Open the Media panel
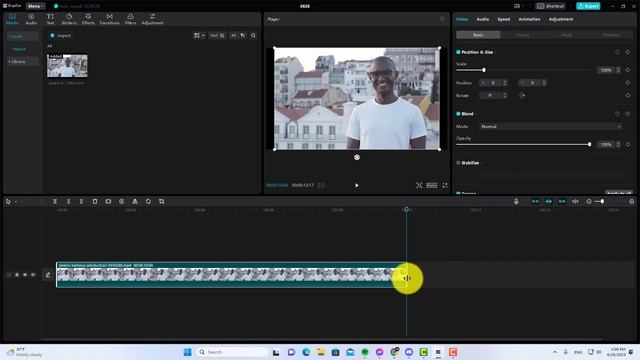The image size is (640, 360). (x=12, y=19)
